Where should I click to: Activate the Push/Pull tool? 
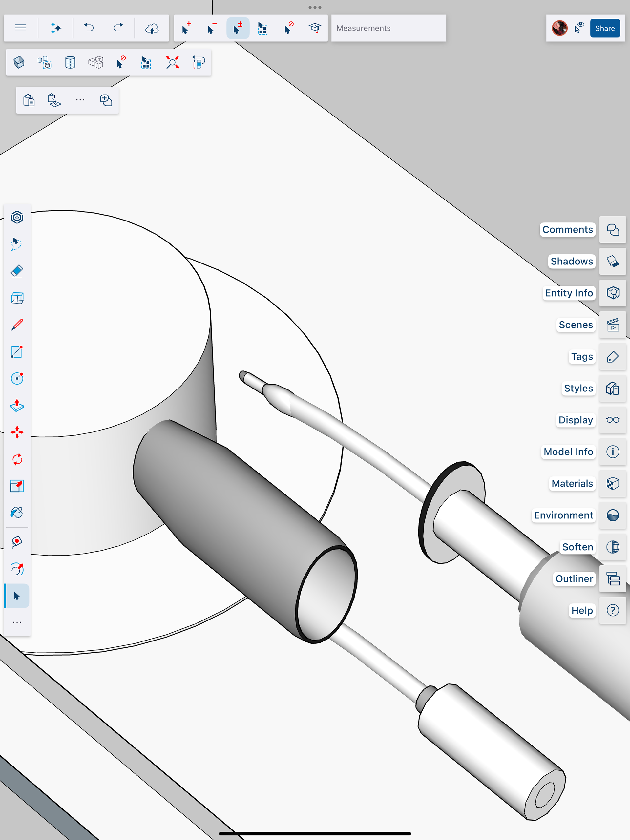point(17,406)
